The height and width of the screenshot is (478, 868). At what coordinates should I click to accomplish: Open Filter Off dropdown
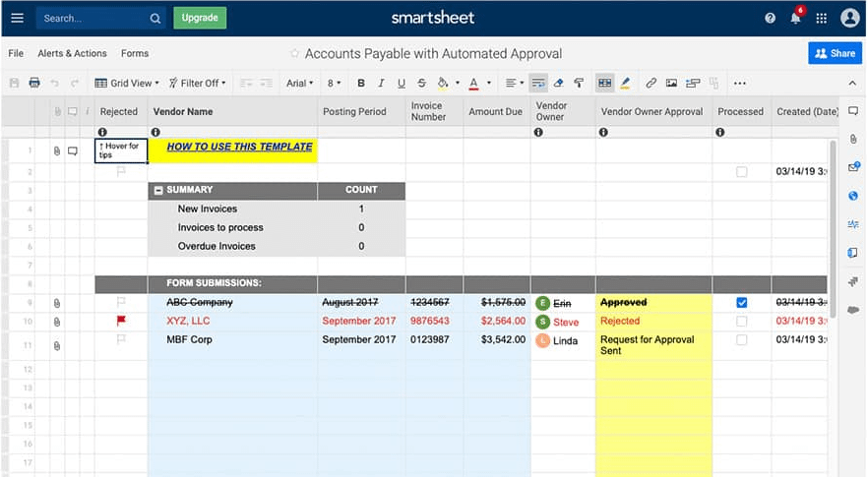coord(198,83)
